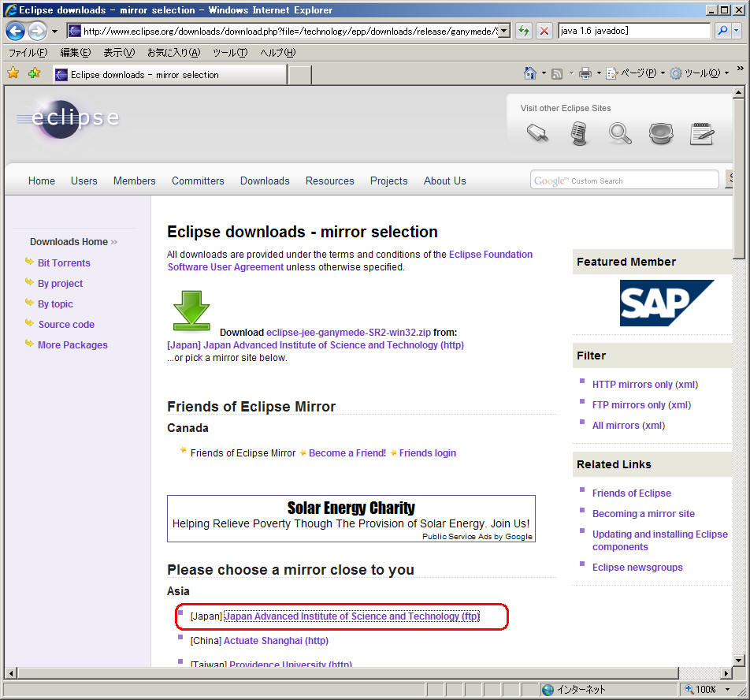The image size is (750, 700).
Task: Click the large green download arrow
Action: pyautogui.click(x=191, y=311)
